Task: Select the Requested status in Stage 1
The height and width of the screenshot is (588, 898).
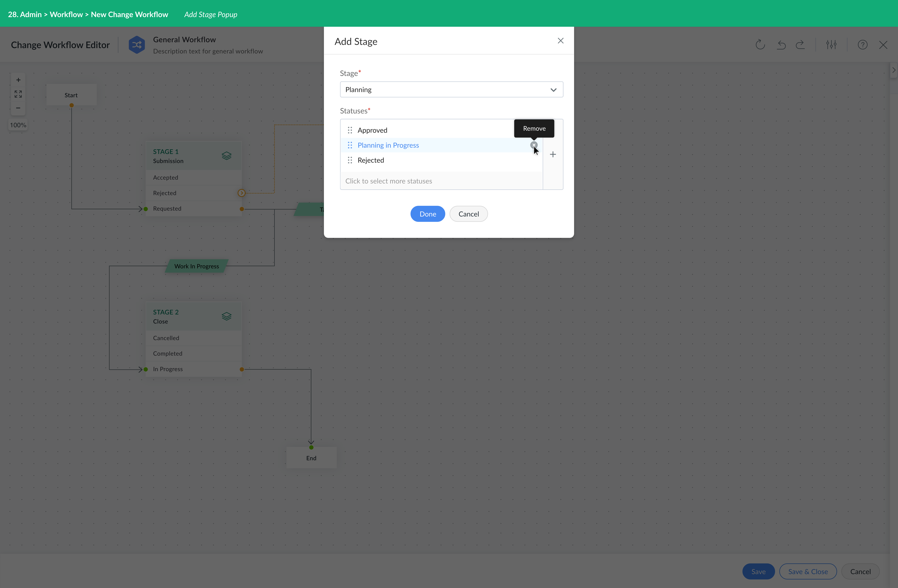Action: (x=193, y=209)
